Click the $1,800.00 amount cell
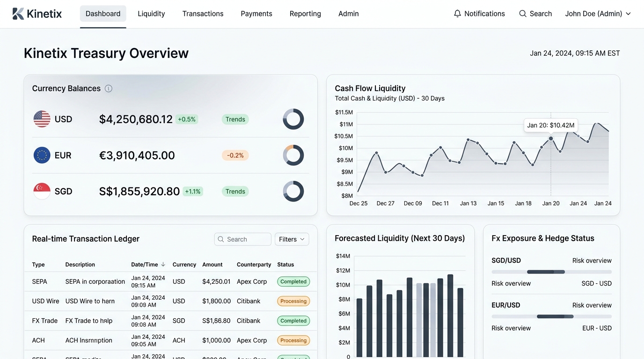The image size is (644, 359). tap(217, 301)
